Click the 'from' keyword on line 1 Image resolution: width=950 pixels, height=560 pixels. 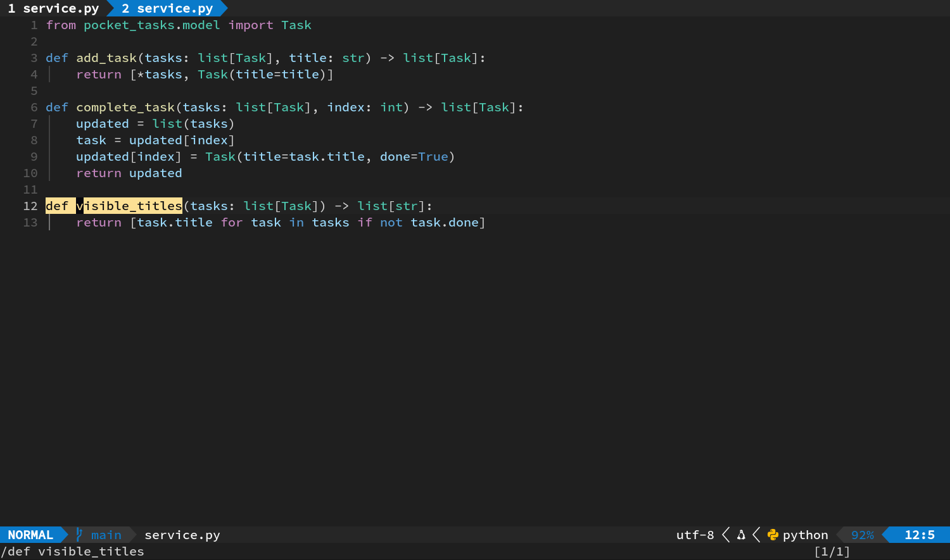click(x=61, y=25)
